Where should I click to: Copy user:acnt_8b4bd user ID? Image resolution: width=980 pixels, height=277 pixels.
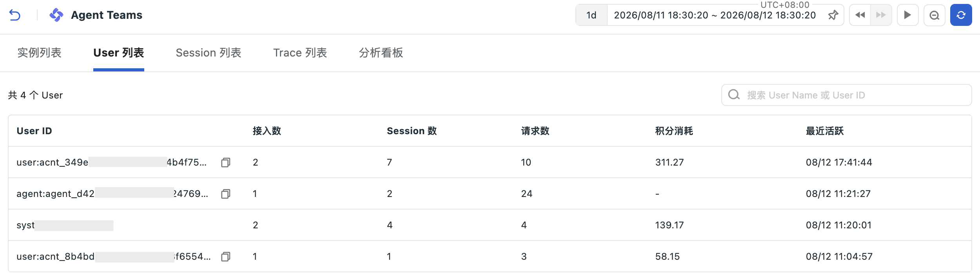click(226, 257)
